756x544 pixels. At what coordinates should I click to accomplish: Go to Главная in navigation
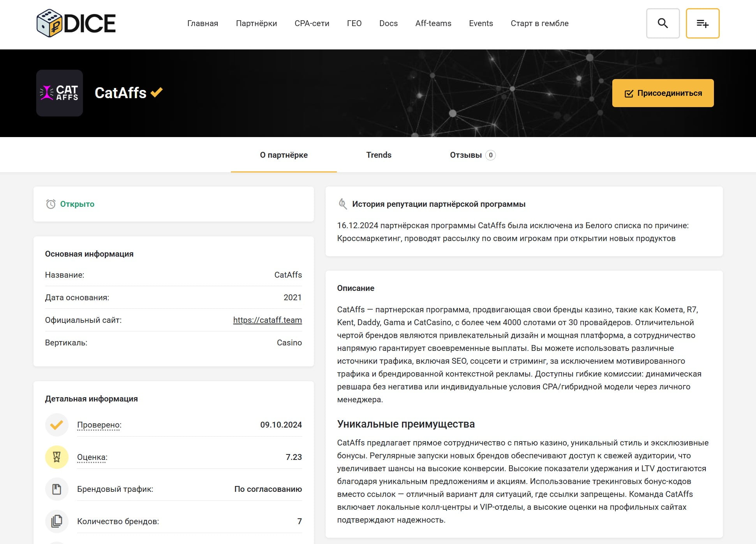coord(203,23)
